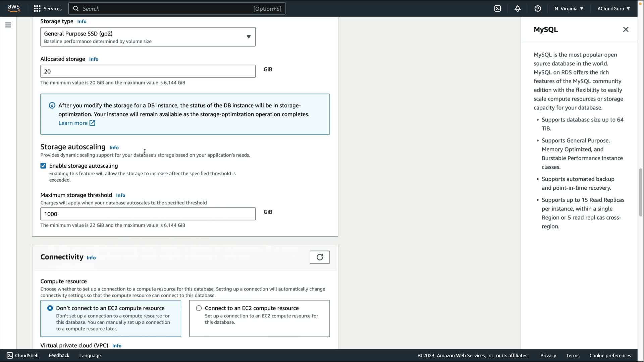Image resolution: width=644 pixels, height=362 pixels.
Task: Click the AWS logo home icon
Action: click(x=13, y=8)
